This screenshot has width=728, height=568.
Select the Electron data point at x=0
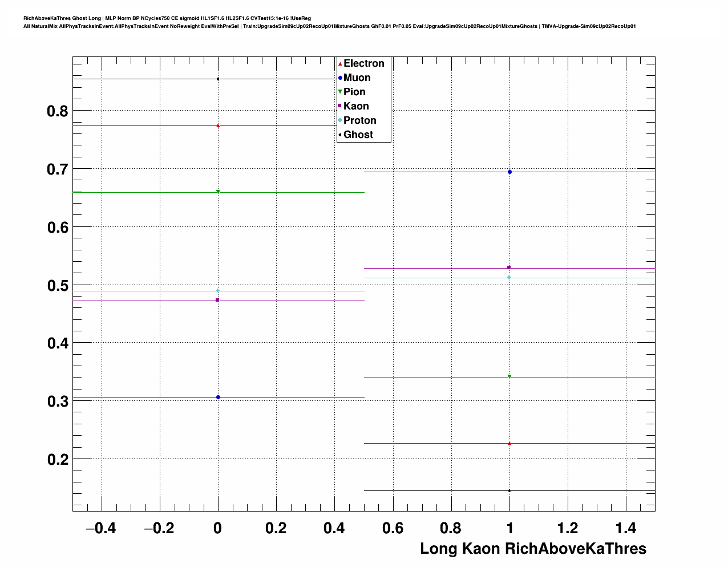[218, 126]
